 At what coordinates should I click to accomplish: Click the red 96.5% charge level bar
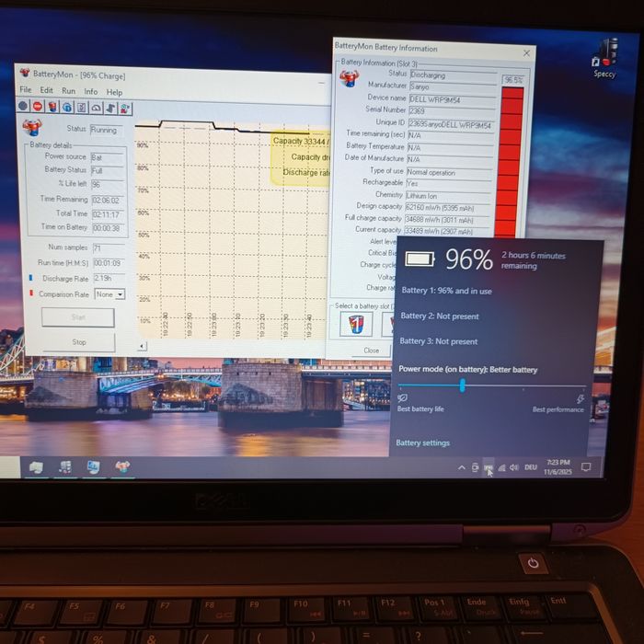pyautogui.click(x=511, y=161)
